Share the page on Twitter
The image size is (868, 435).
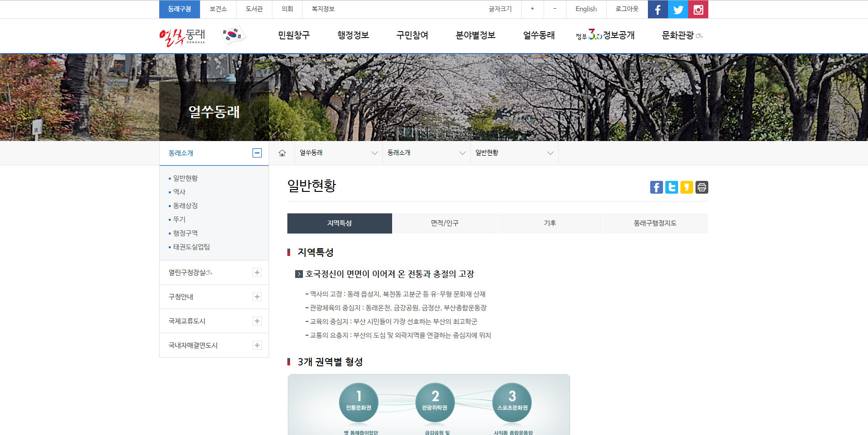click(x=671, y=187)
